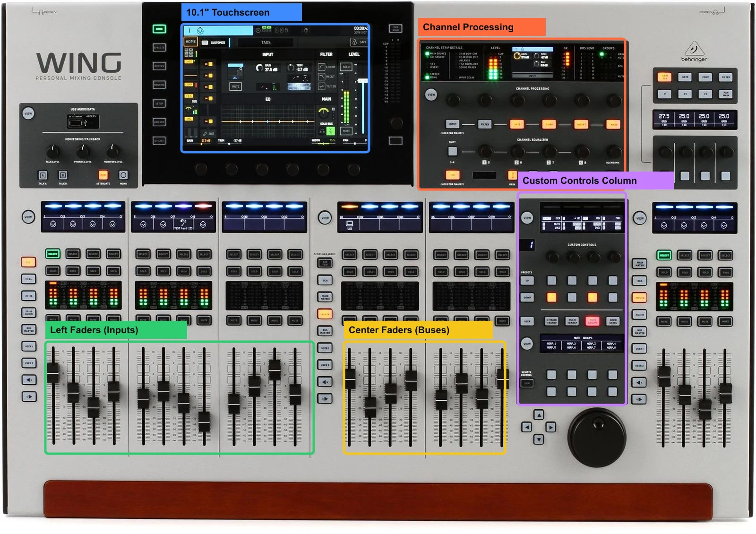The height and width of the screenshot is (534, 756).
Task: Push the USER 1 button in the center section
Action: (x=325, y=348)
